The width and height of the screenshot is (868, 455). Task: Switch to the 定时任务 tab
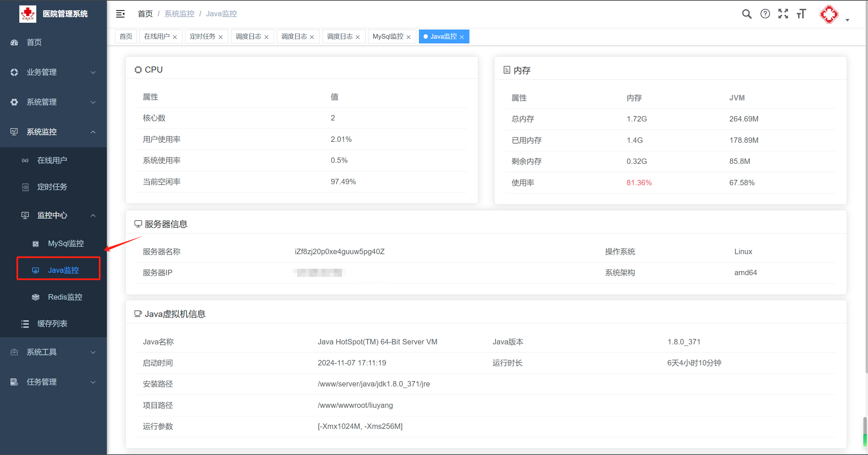[202, 37]
